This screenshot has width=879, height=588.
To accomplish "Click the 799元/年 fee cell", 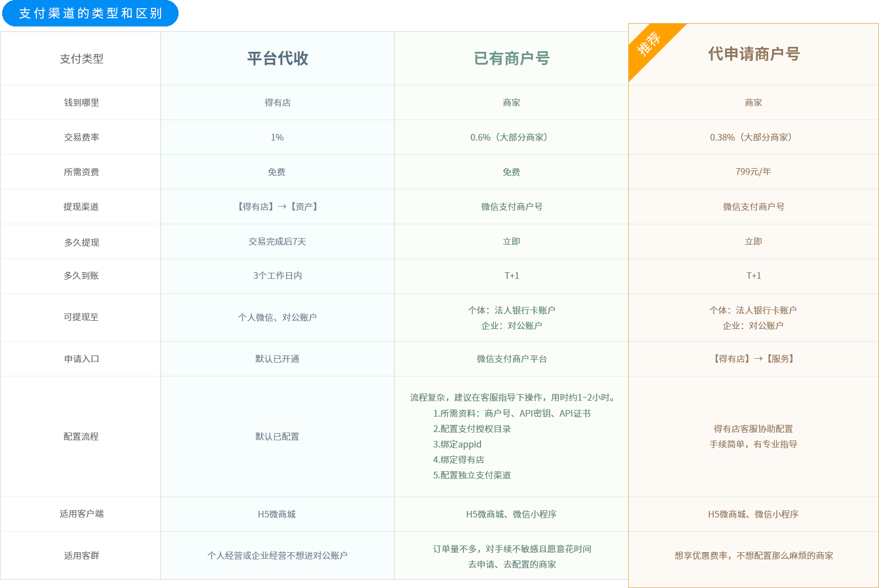I will coord(753,172).
